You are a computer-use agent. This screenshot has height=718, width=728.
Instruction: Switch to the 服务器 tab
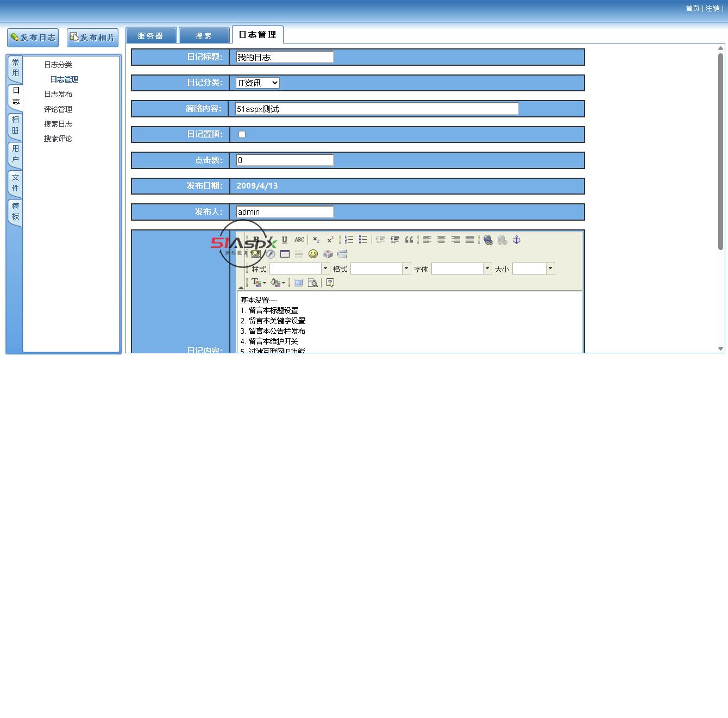coord(151,35)
